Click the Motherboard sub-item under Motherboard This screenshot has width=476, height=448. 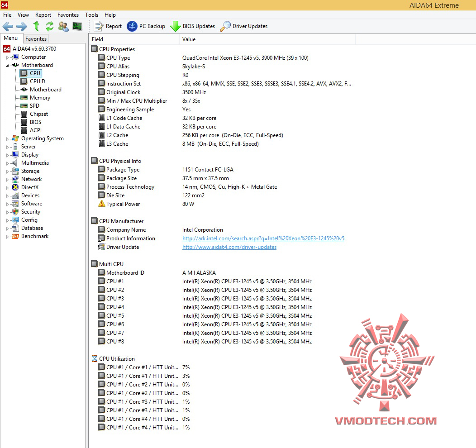[x=46, y=90]
